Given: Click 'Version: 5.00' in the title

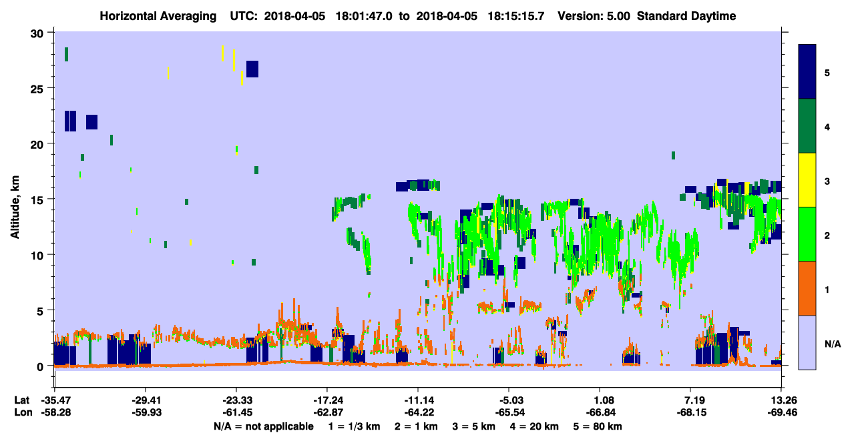Looking at the screenshot, I should click(594, 16).
